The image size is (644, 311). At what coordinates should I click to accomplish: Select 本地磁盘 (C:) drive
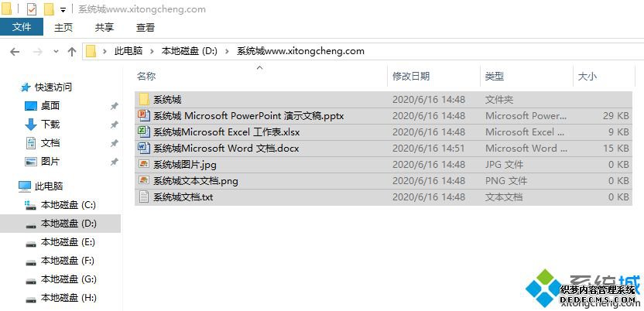tap(68, 205)
